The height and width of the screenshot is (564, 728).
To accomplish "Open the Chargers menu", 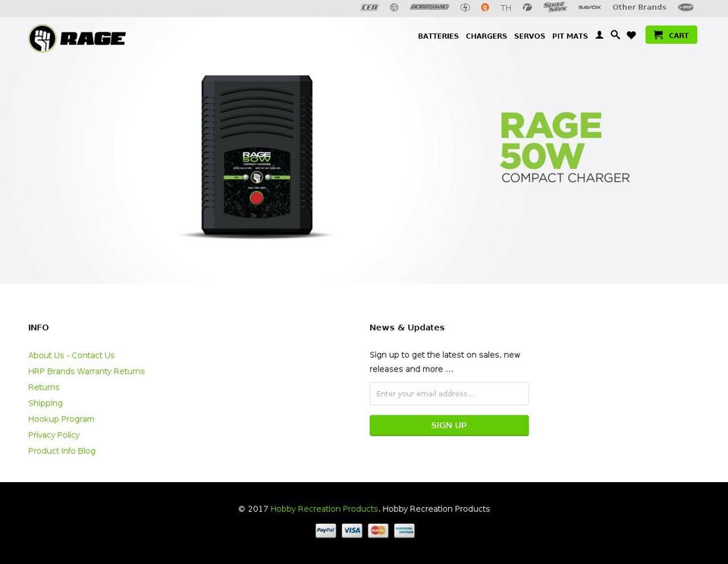I will point(486,36).
